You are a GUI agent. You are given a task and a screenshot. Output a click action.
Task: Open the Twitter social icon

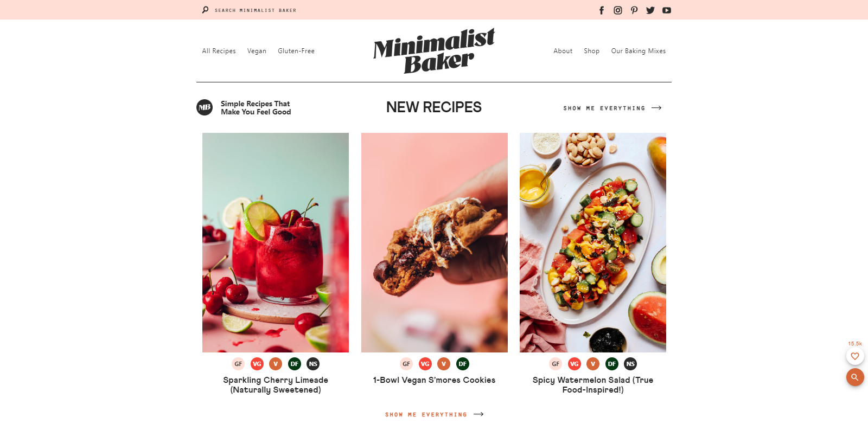pos(650,10)
